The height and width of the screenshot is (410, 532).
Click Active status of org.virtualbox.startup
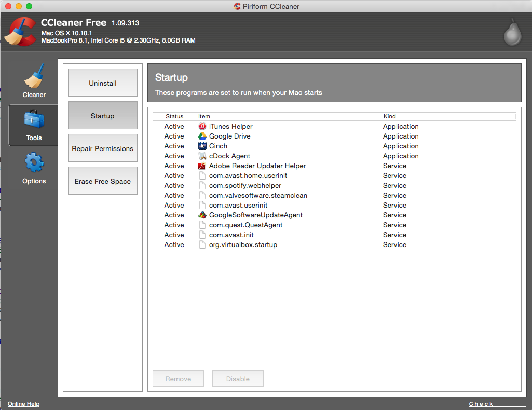coord(174,244)
